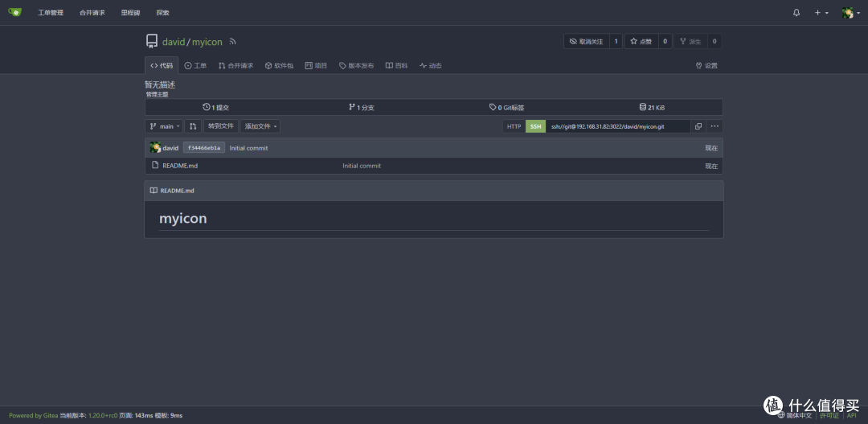Toggle the 点赞 star button
The width and height of the screenshot is (868, 424).
click(641, 41)
